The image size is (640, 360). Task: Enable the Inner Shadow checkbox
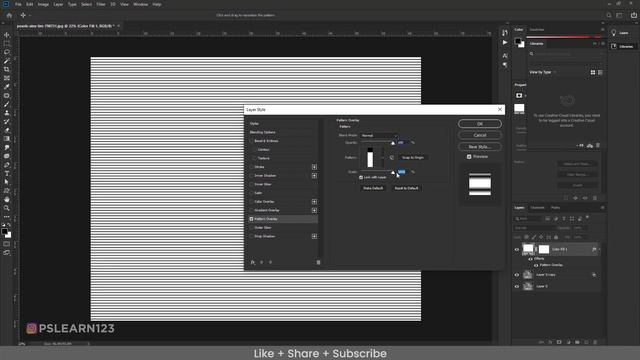(x=251, y=176)
